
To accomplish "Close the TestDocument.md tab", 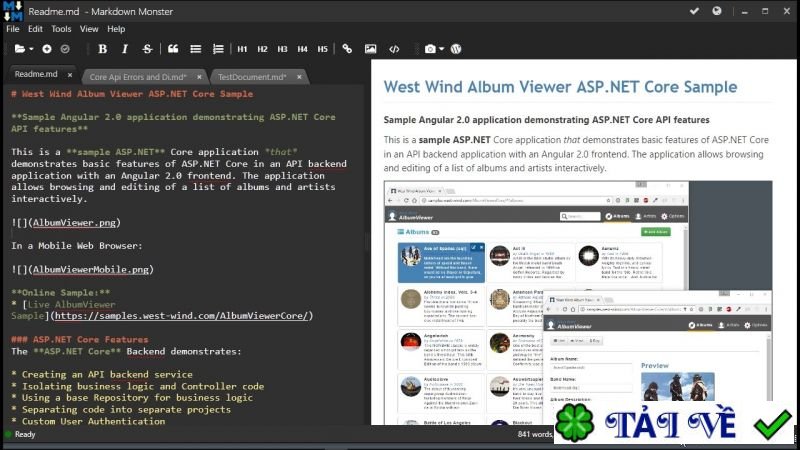I will pos(299,77).
